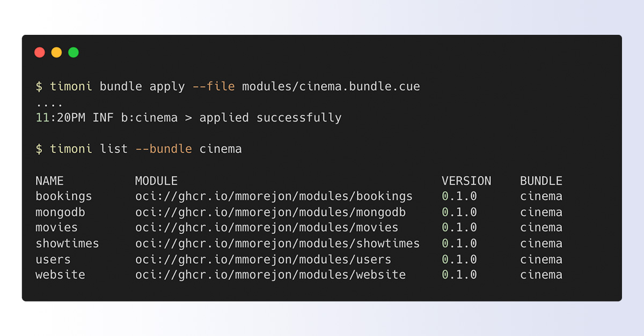Click the 'bookings' name cell
Viewport: 644px width, 336px height.
(64, 197)
